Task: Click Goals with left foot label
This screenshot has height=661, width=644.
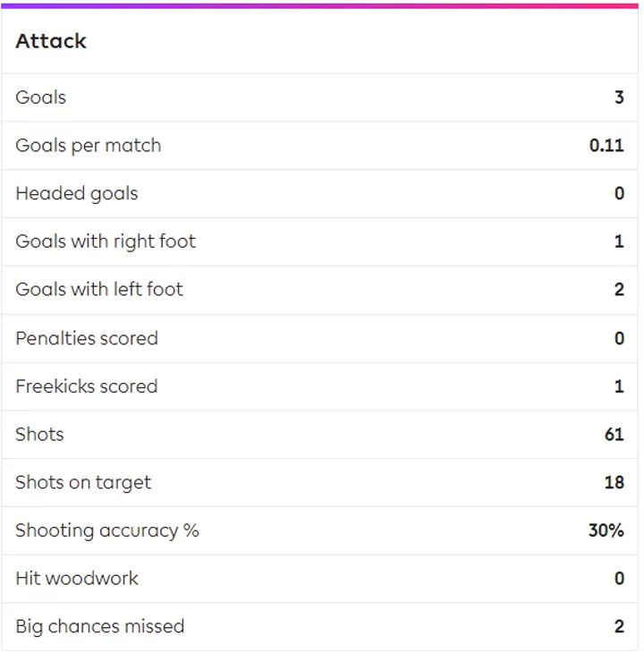Action: 99,290
